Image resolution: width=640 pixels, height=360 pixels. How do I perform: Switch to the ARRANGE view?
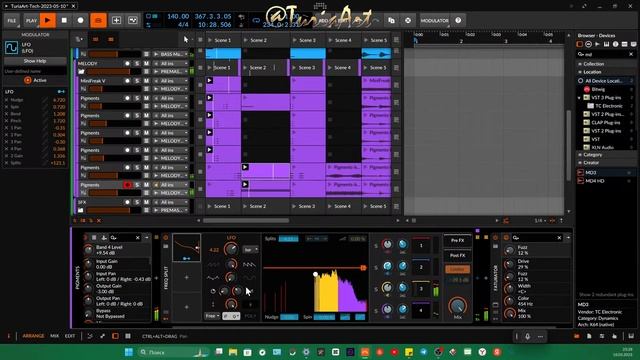[33, 336]
